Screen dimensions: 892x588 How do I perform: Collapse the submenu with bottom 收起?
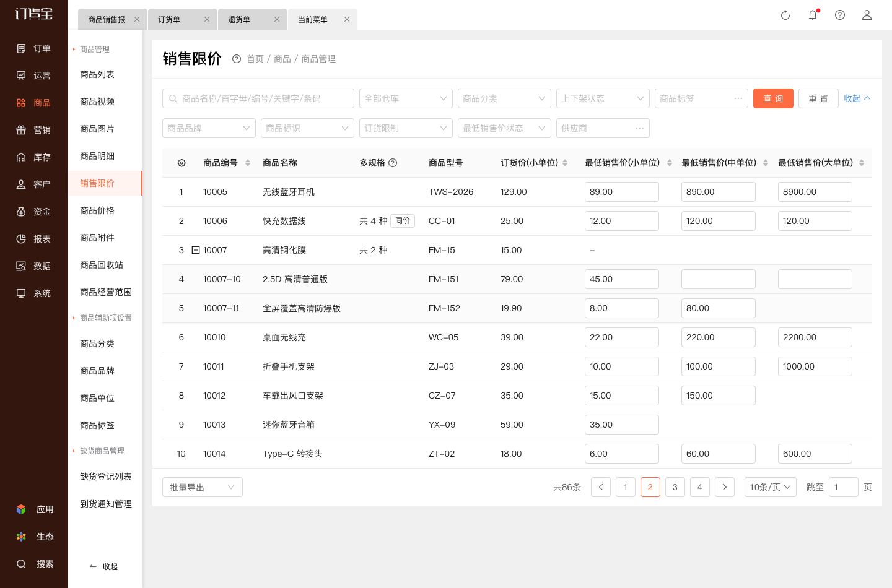103,566
